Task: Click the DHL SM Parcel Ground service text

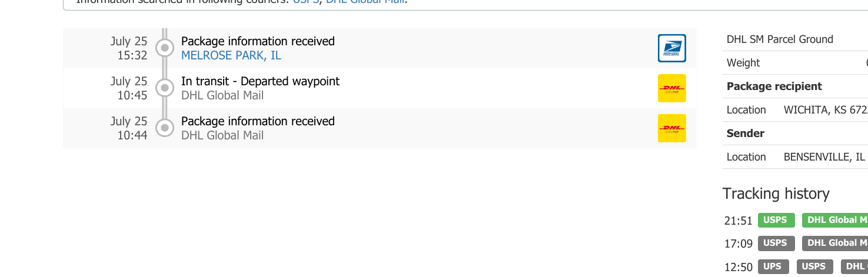Action: [x=780, y=39]
